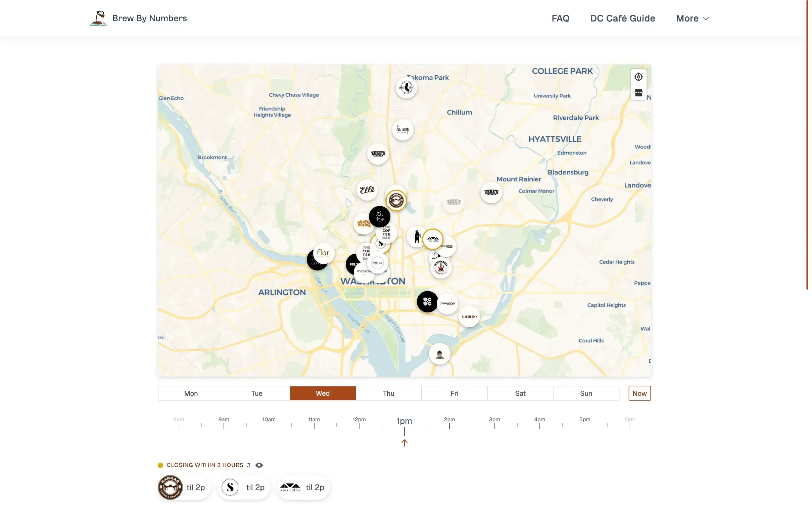Toggle the eye icon beside Closing Within 2 Hours

point(259,465)
